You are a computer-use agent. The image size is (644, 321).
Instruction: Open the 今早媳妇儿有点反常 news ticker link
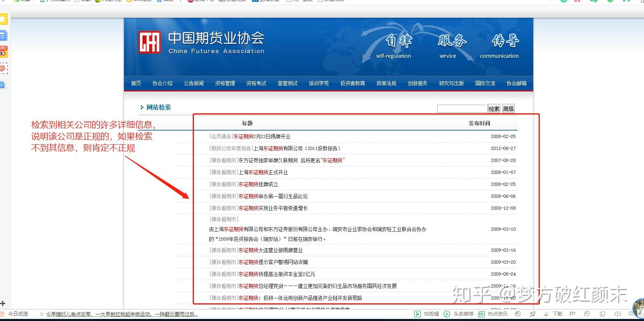pyautogui.click(x=122, y=314)
